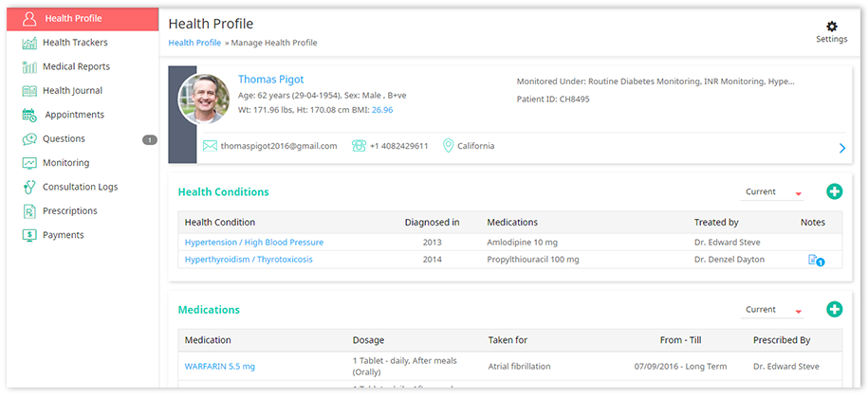Click the Health Trackers sidebar icon
The width and height of the screenshot is (868, 398).
click(28, 43)
